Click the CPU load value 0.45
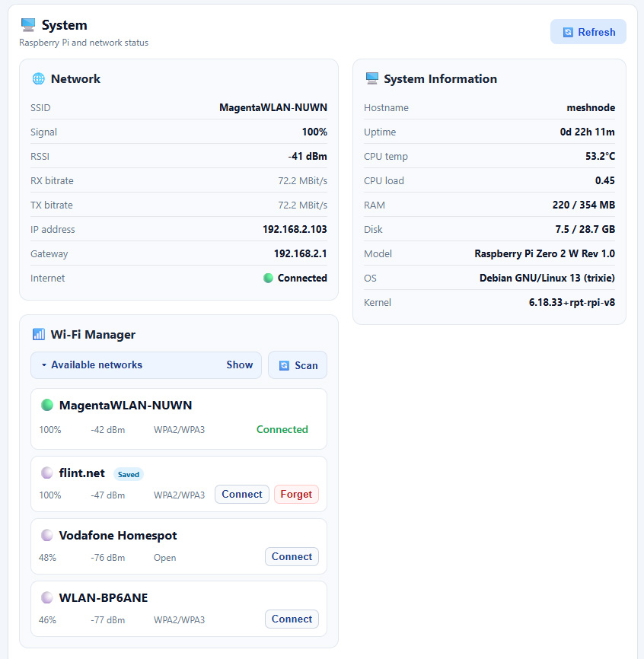The height and width of the screenshot is (659, 644). click(x=605, y=180)
